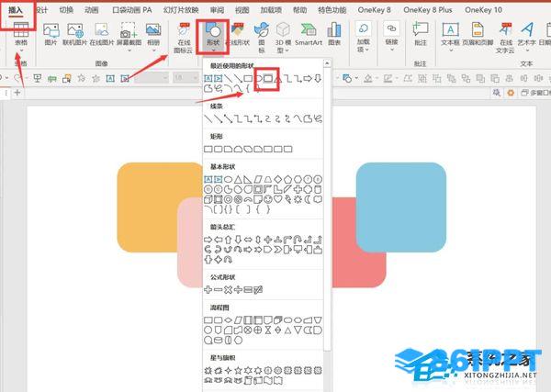
Task: Select the lightning bolt shape
Action: [x=288, y=199]
